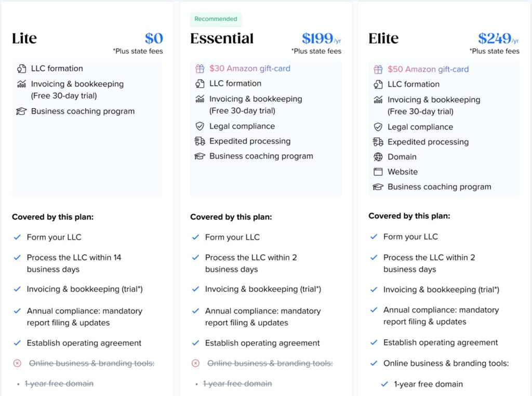Click the Recommended badge above Essential
This screenshot has height=396, width=532.
pos(216,19)
